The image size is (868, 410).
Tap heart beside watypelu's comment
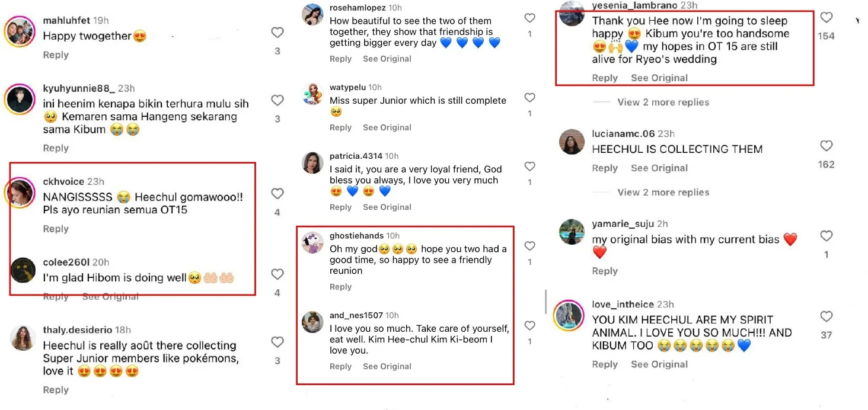[529, 98]
